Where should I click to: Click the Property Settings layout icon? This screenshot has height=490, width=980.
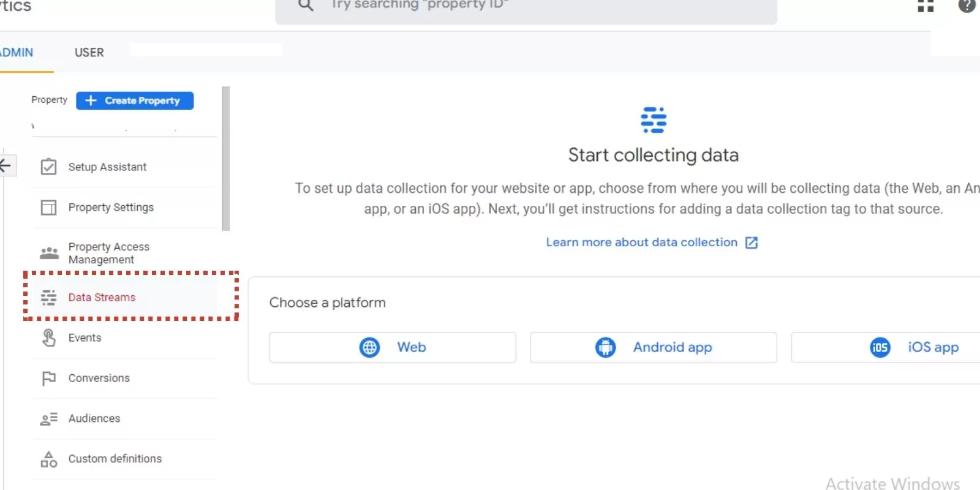pyautogui.click(x=48, y=208)
